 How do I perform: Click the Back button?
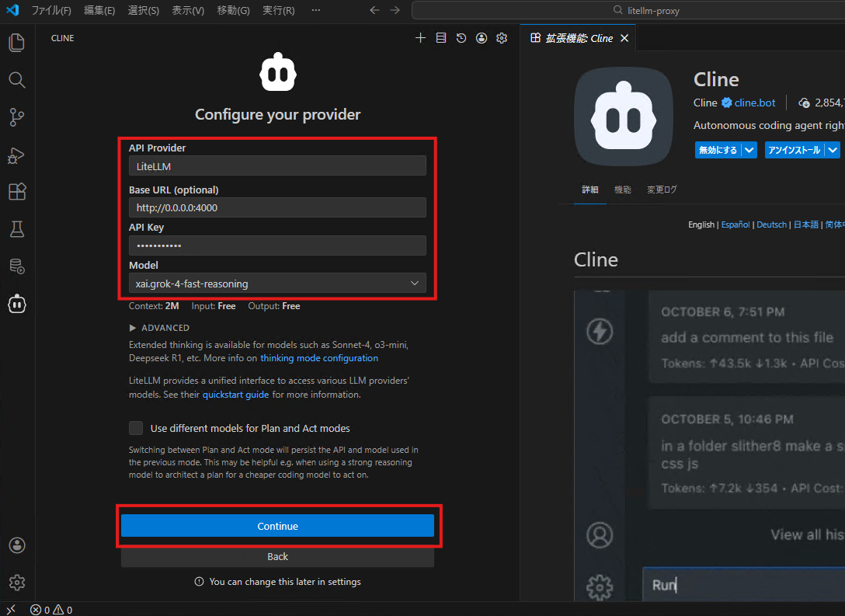[x=277, y=557]
